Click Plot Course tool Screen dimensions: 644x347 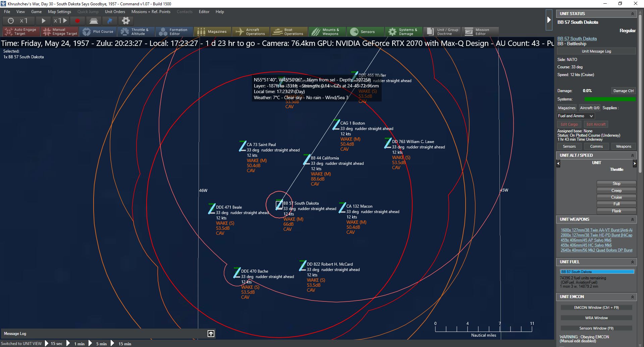(98, 31)
